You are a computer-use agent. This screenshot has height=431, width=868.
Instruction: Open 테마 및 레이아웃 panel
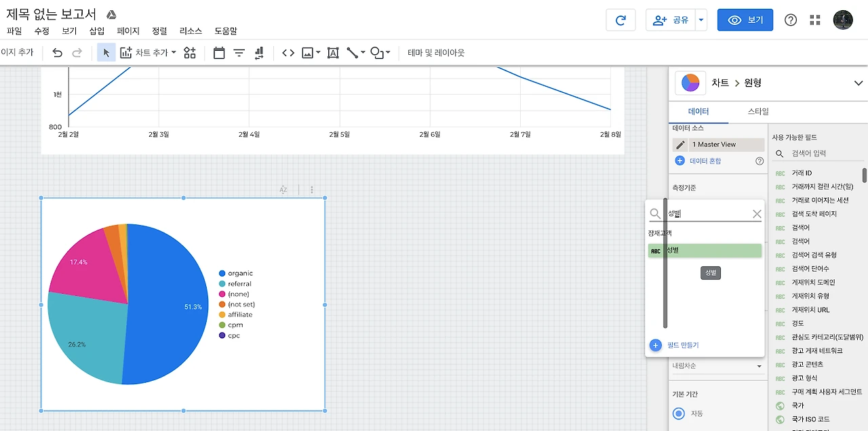(436, 53)
